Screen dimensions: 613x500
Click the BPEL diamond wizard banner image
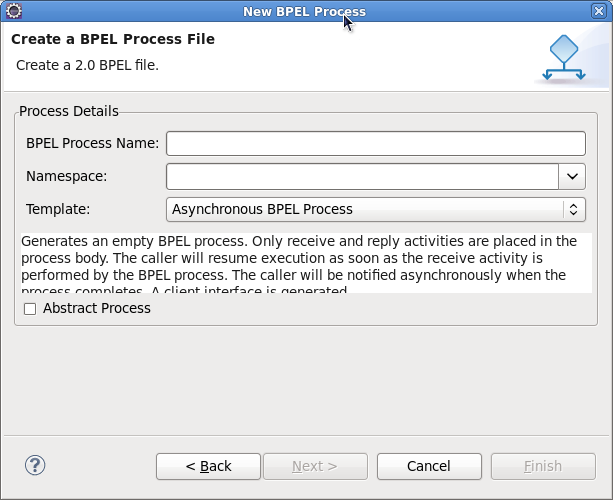[564, 58]
